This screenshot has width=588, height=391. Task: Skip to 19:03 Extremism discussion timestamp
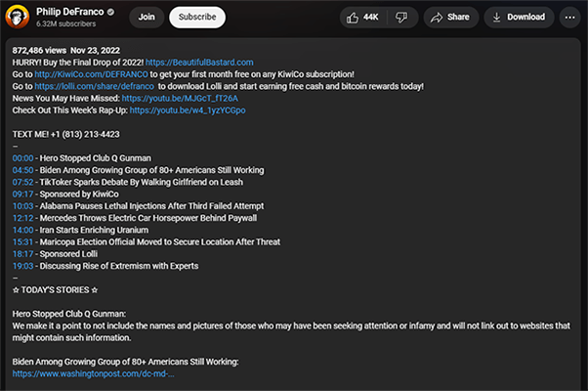pyautogui.click(x=22, y=266)
